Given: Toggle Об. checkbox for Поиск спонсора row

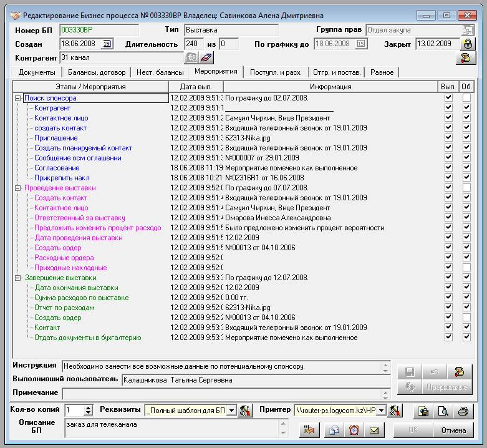Looking at the screenshot, I should coord(466,97).
